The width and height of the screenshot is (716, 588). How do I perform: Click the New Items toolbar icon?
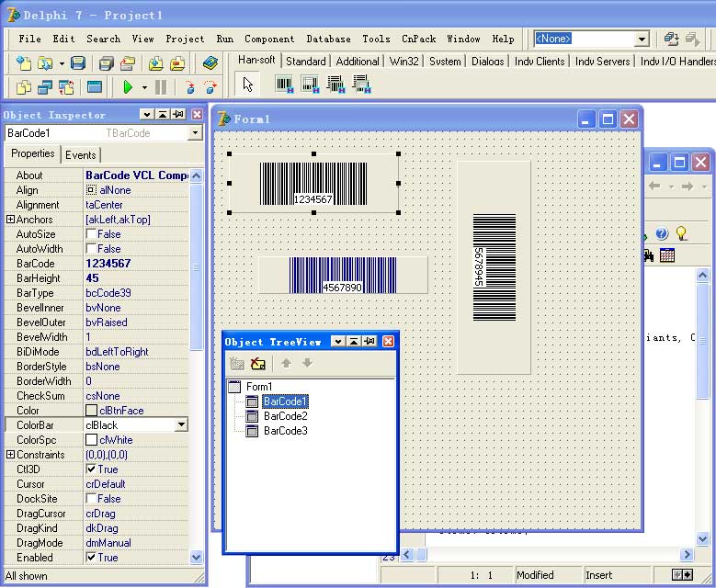coord(23,63)
